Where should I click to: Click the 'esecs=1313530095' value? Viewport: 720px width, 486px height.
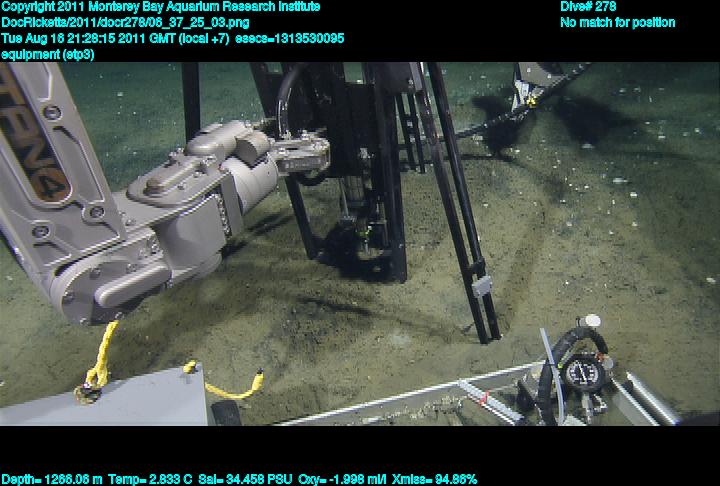coord(289,39)
